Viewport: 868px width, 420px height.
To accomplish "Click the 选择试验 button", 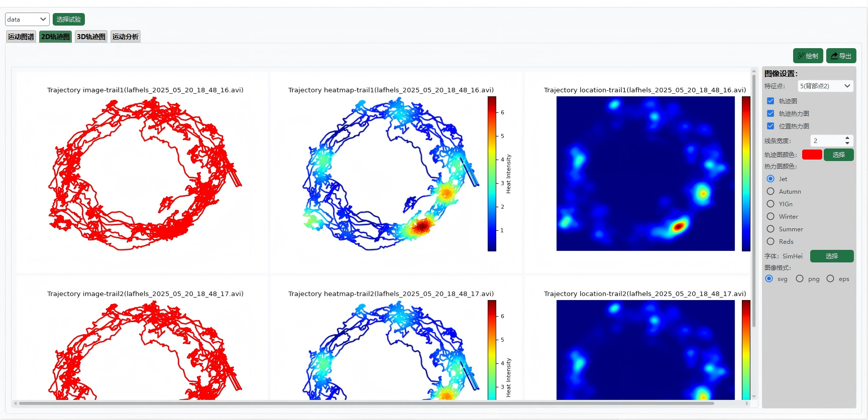I will tap(69, 20).
